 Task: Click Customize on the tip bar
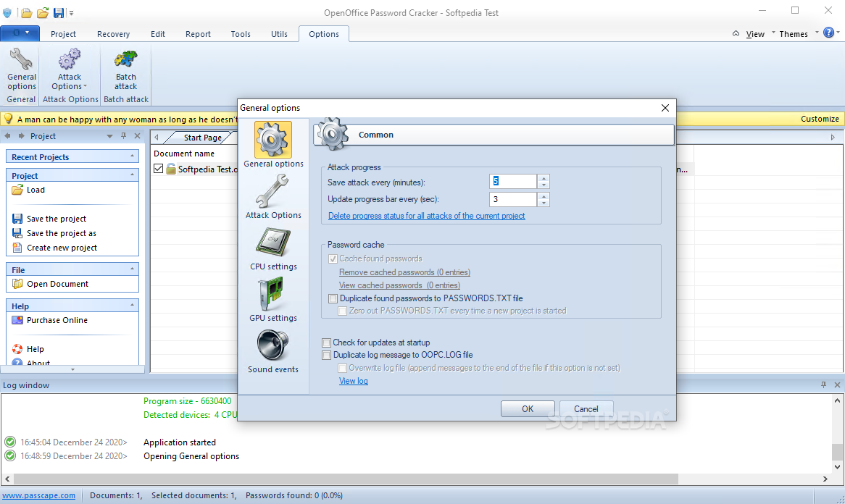(819, 119)
